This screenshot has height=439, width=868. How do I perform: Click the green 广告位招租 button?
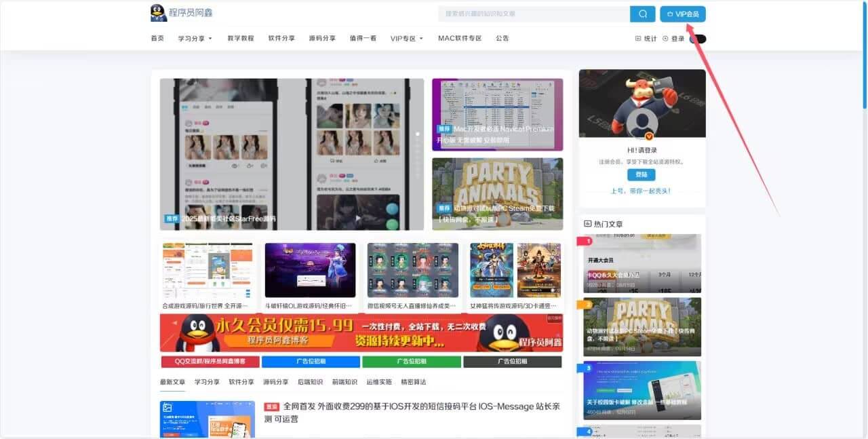coord(412,362)
